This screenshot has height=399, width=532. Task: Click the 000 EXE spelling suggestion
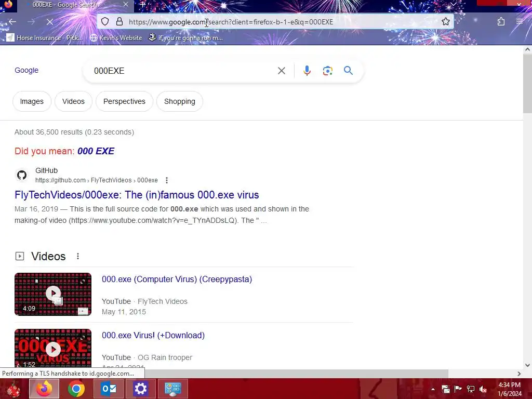pos(96,151)
